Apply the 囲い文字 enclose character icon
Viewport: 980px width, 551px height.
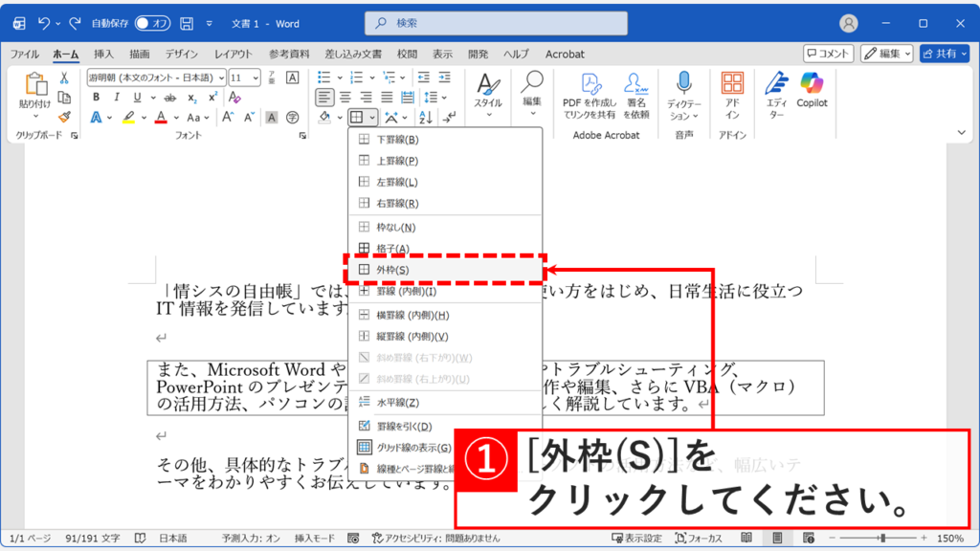click(x=293, y=117)
